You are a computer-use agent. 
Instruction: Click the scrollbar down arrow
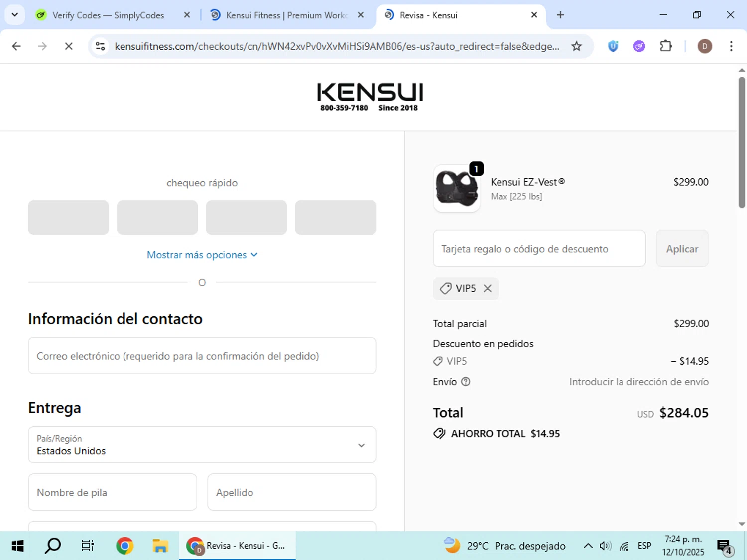tap(742, 524)
